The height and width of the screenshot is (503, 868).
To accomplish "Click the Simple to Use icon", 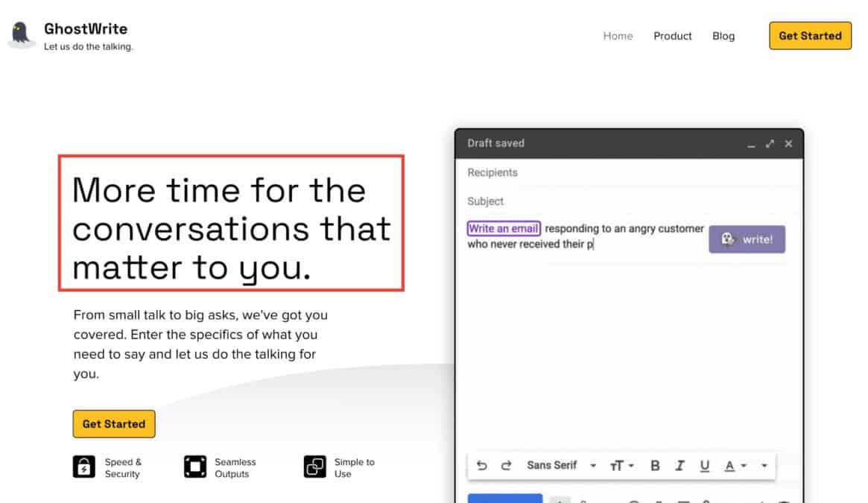I will (x=314, y=467).
